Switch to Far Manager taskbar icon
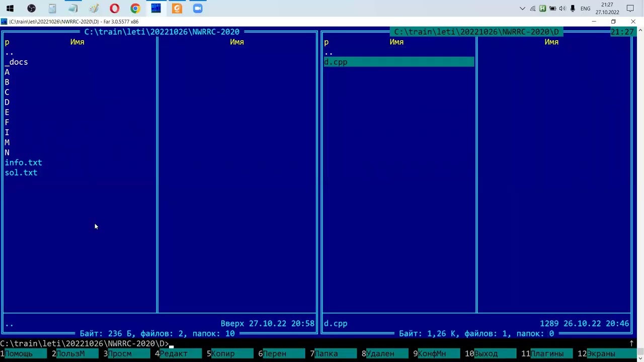The image size is (644, 362). (156, 9)
